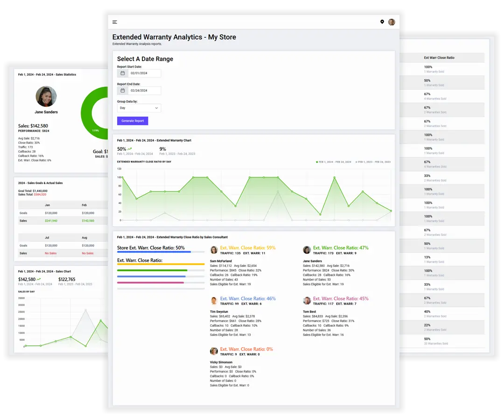Screen dimensions: 504x420
Task: Expand the Group Data by dropdown
Action: (x=139, y=108)
